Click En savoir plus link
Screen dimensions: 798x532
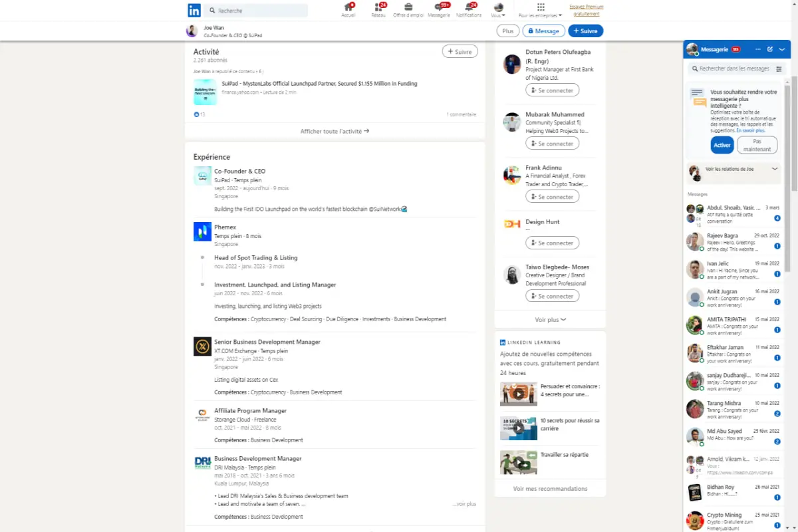[x=751, y=130]
